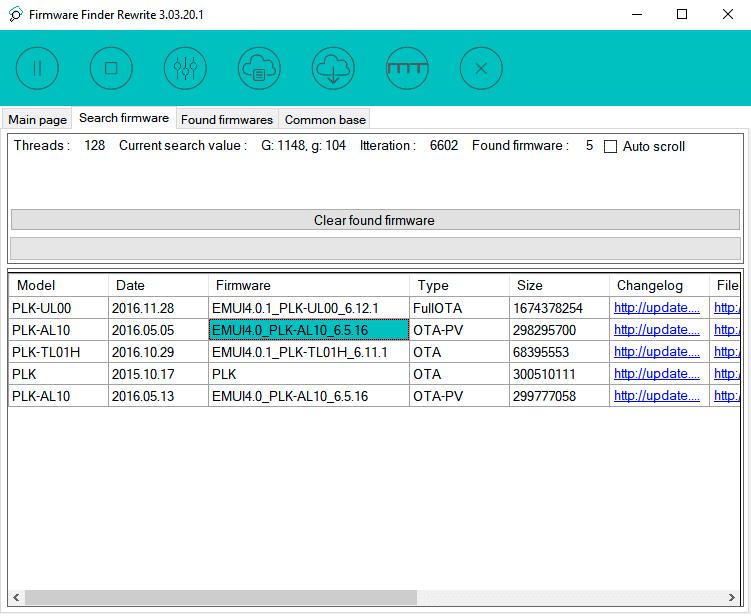Image resolution: width=751 pixels, height=616 pixels.
Task: Enable the Auto scroll checkbox
Action: (610, 147)
